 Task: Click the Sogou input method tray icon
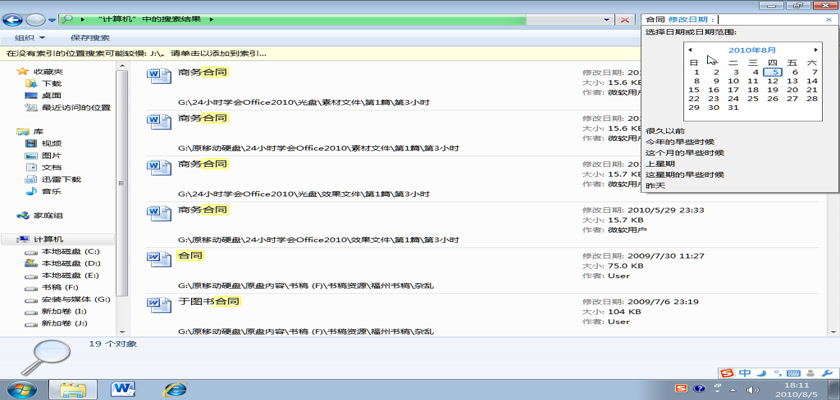[x=728, y=374]
